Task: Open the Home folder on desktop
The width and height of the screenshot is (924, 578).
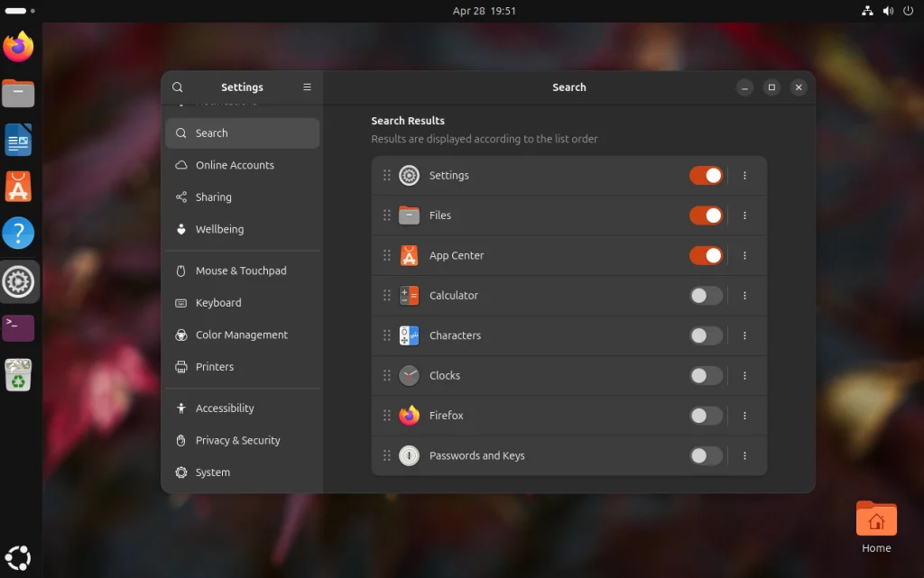Action: [x=876, y=528]
